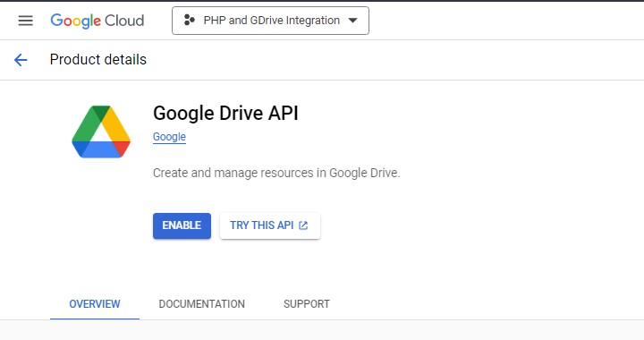Click the external link icon on Try This API
Image resolution: width=644 pixels, height=340 pixels.
coord(303,225)
